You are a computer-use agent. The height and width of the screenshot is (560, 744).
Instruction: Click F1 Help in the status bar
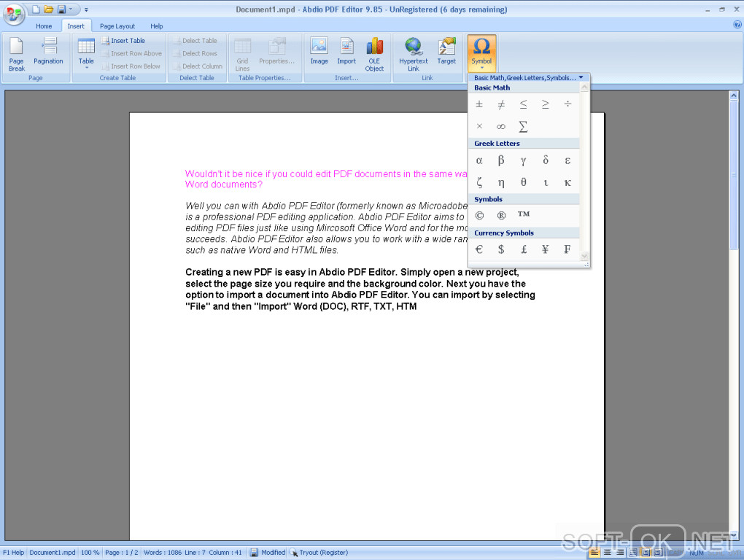tap(13, 553)
